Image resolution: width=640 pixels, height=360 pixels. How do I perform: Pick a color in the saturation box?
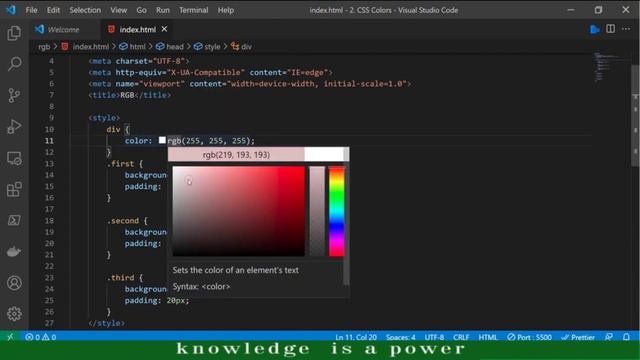tap(238, 211)
